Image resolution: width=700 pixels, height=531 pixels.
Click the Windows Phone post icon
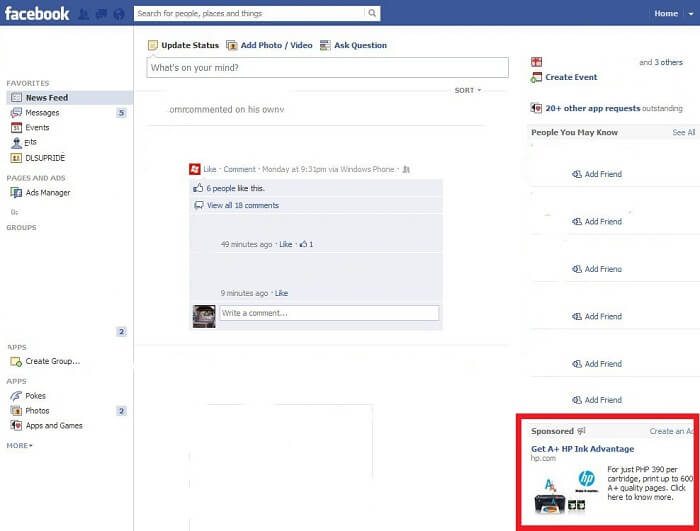click(x=195, y=169)
